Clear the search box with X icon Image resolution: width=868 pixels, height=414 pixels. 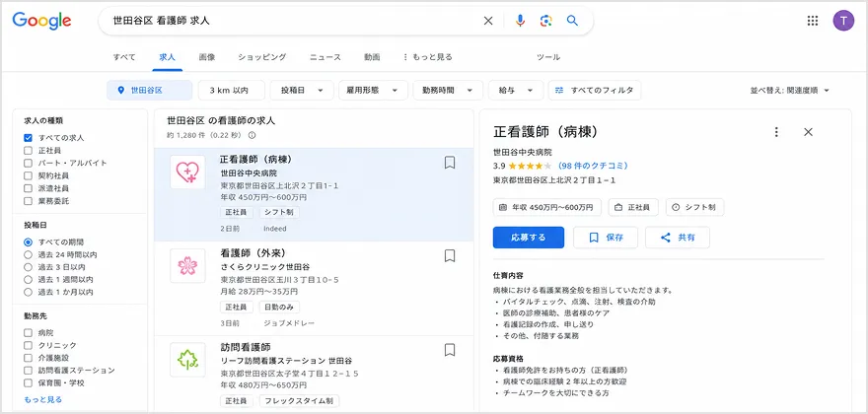point(488,21)
